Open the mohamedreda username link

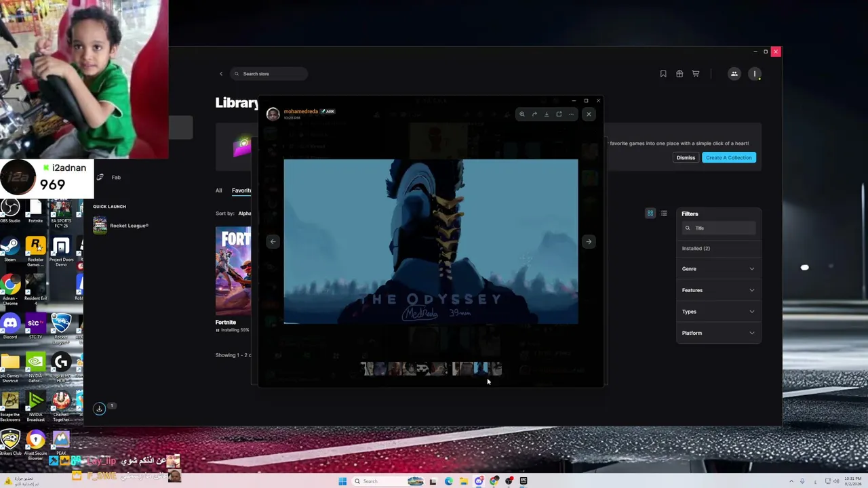click(x=300, y=111)
